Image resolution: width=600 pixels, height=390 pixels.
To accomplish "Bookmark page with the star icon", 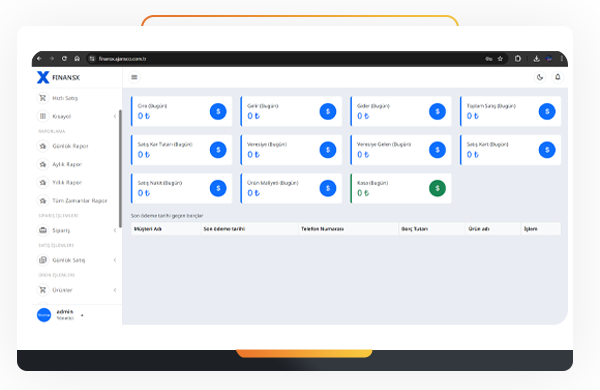I will (x=500, y=59).
